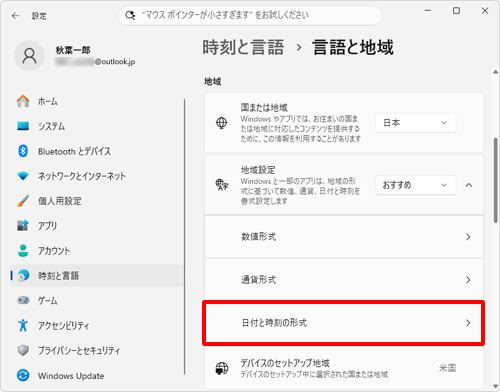The height and width of the screenshot is (392, 500).
Task: Click 日付と時刻の形式 row label
Action: point(274,323)
